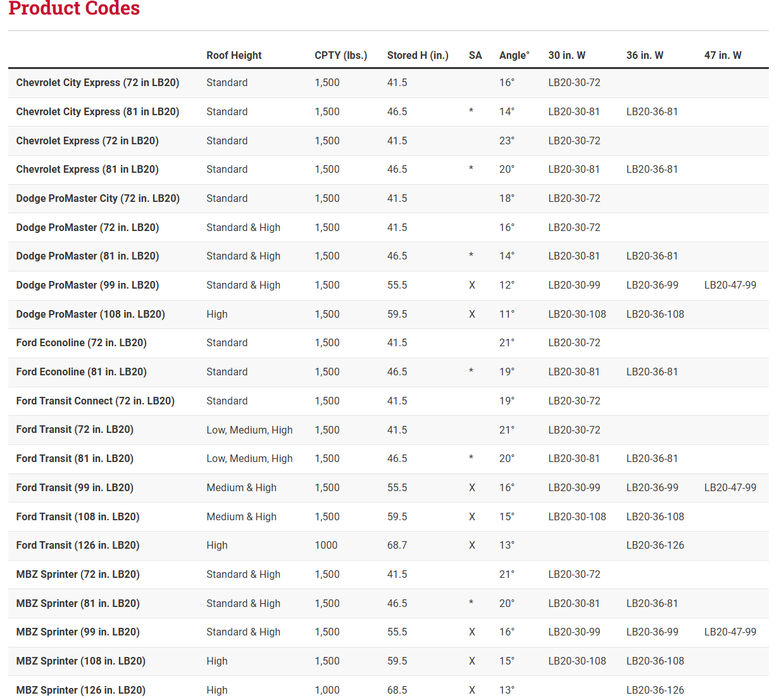Click asterisk in Ford Econoline 81 row
The height and width of the screenshot is (700, 779).
tap(471, 372)
